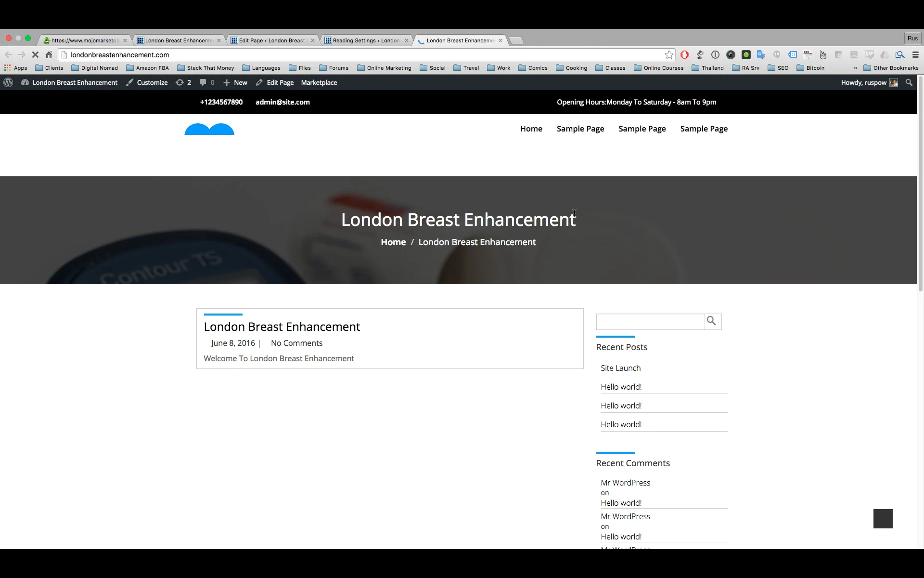Screen dimensions: 924x578
Task: Open the Site Launch recent post link
Action: point(620,368)
